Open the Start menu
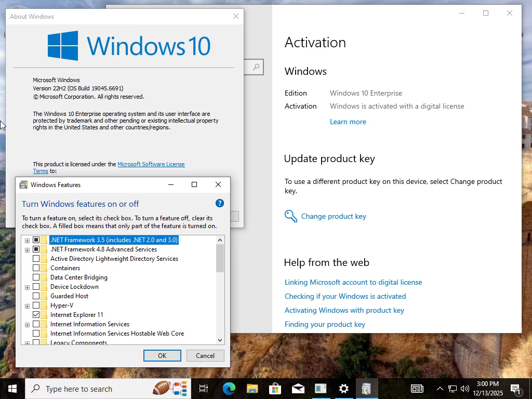532x399 pixels. pyautogui.click(x=12, y=389)
